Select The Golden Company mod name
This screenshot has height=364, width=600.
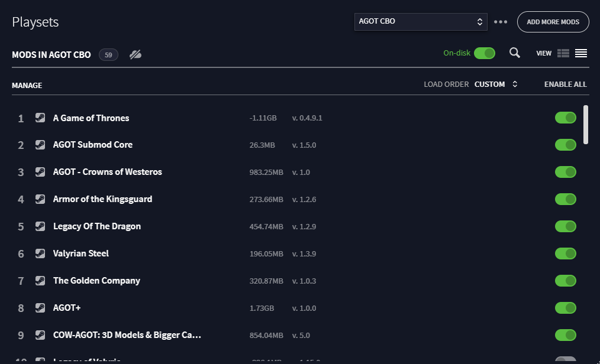pos(96,281)
